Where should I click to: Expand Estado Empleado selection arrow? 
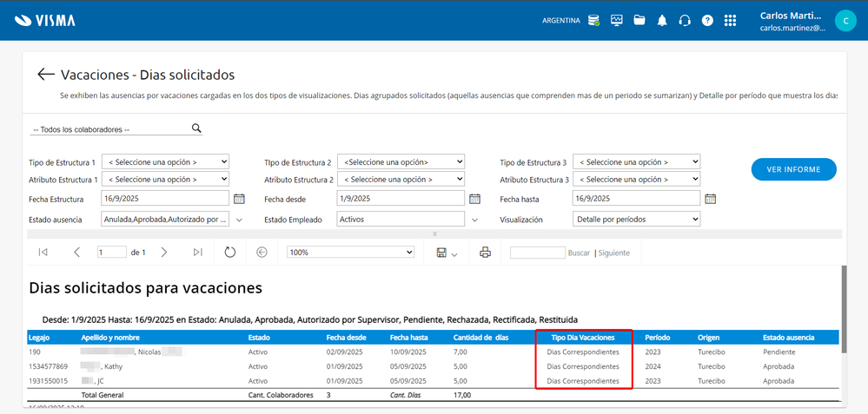click(x=474, y=220)
